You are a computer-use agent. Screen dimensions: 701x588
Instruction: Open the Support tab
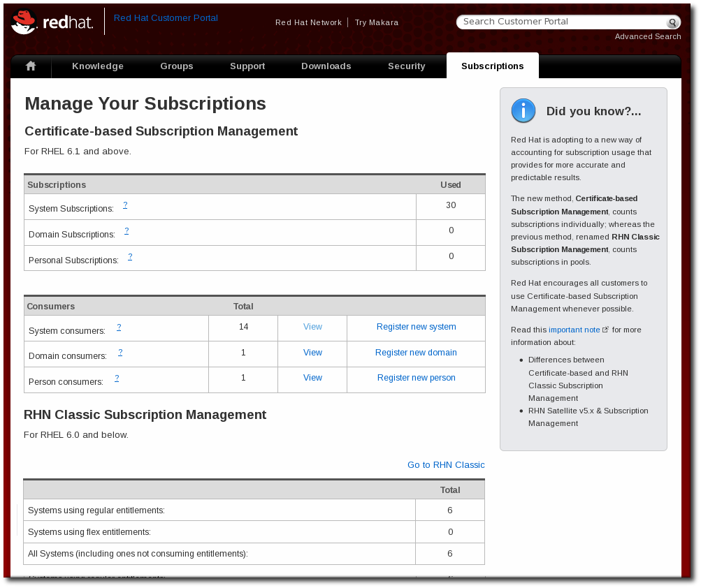[247, 66]
